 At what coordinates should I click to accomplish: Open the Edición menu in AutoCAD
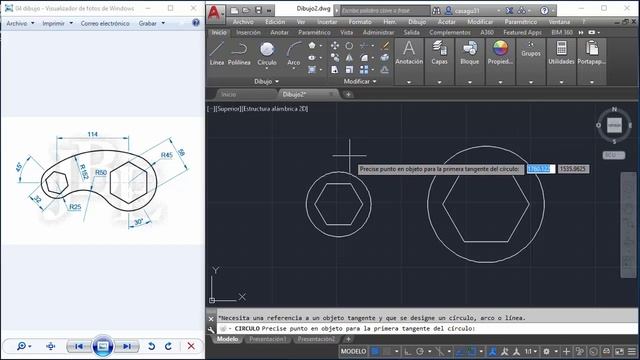(x=275, y=22)
